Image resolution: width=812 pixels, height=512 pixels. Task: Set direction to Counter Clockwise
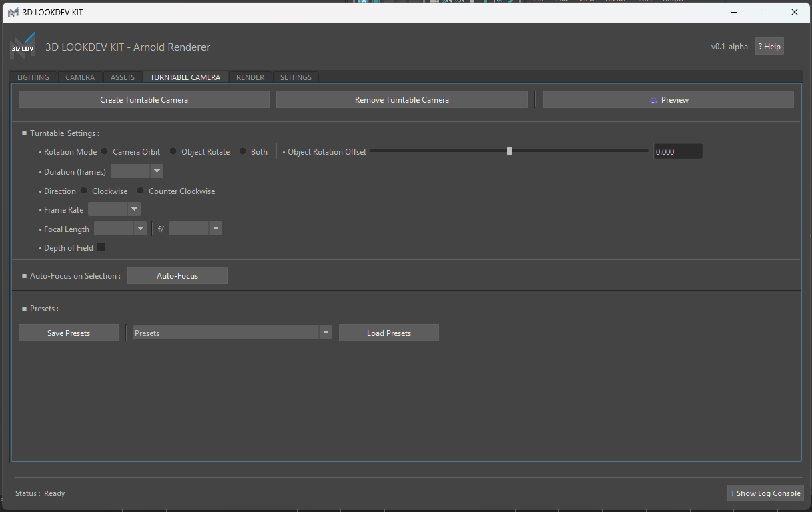click(x=141, y=191)
